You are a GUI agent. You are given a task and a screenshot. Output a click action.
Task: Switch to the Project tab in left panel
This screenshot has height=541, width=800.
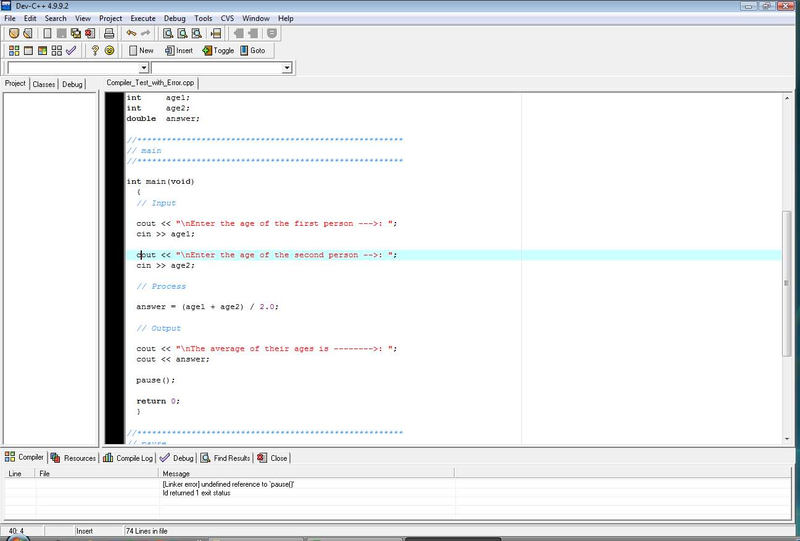pyautogui.click(x=15, y=83)
